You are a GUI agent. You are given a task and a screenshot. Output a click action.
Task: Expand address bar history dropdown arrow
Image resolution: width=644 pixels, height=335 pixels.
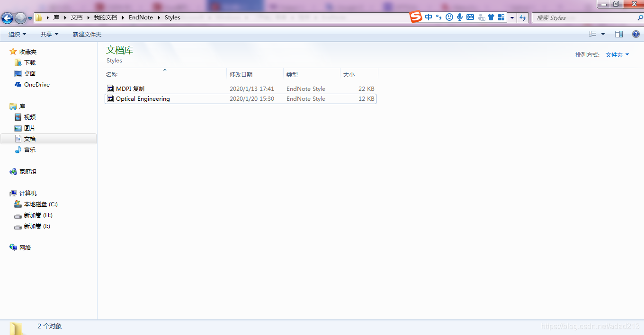tap(512, 18)
